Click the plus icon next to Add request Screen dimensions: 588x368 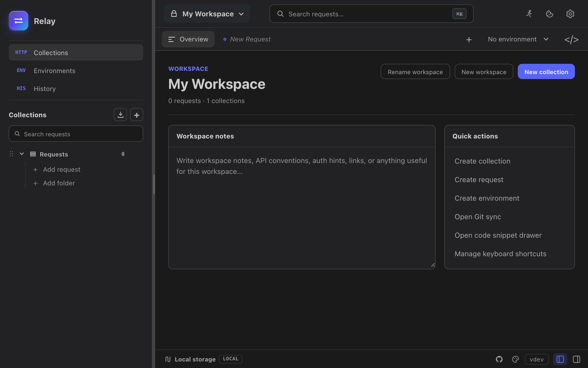35,170
